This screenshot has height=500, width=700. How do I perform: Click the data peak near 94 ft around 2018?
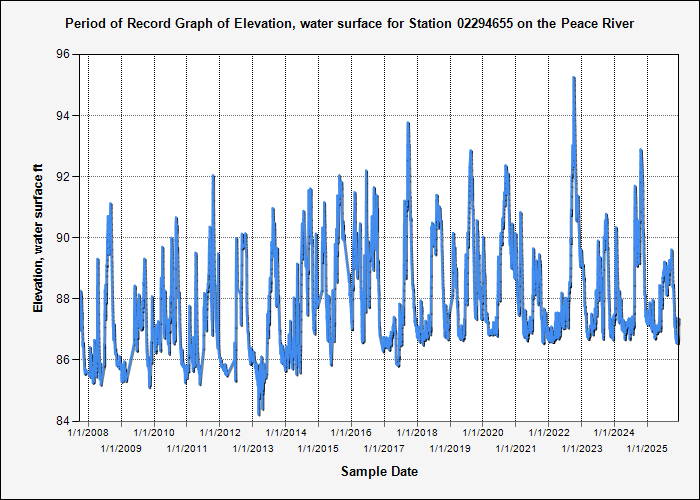pos(408,124)
